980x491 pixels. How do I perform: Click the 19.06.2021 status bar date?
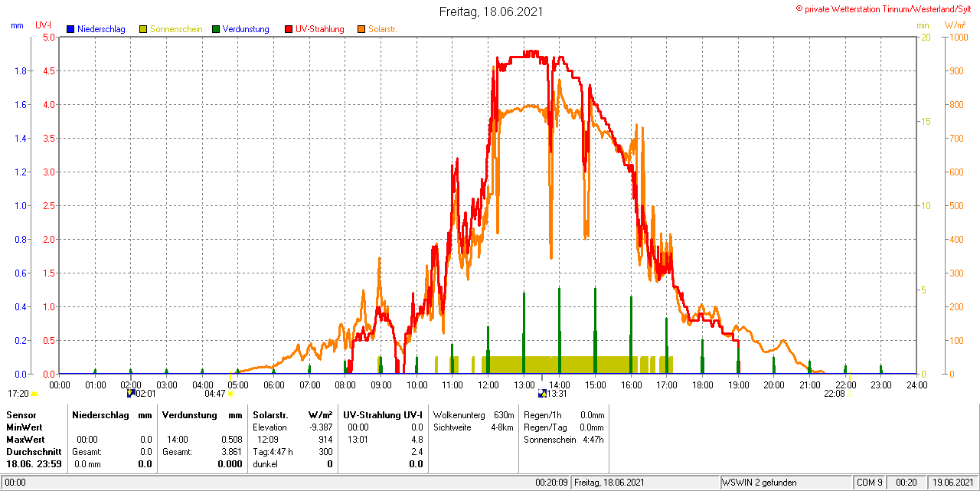point(952,483)
